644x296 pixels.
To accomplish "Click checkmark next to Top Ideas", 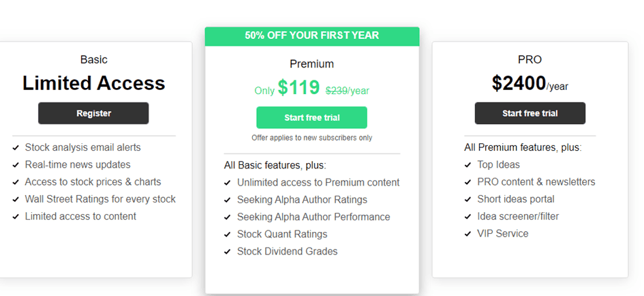I will coord(468,165).
